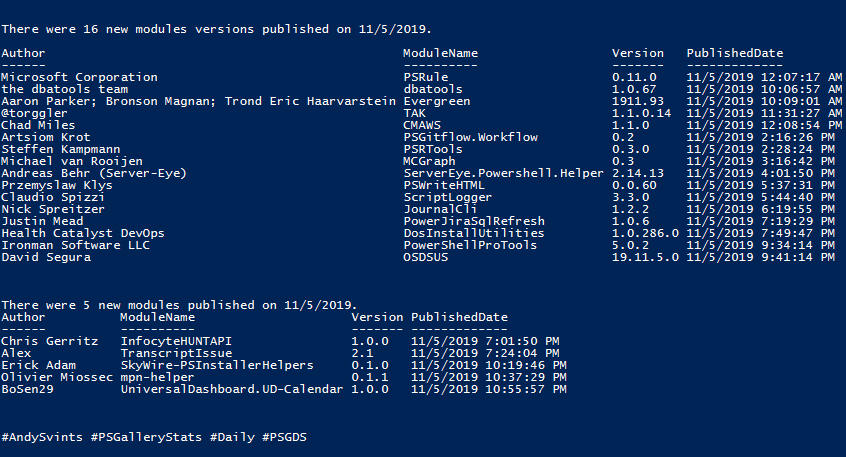Click author 'Claudio Spizzi'

point(53,197)
